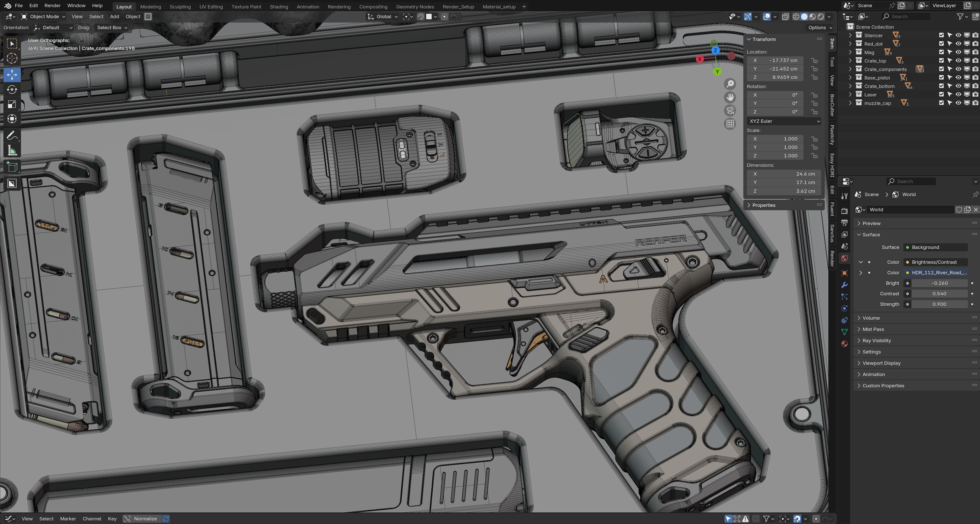Uncheck the Laser collection checkbox
Viewport: 980px width, 524px height.
pyautogui.click(x=942, y=94)
